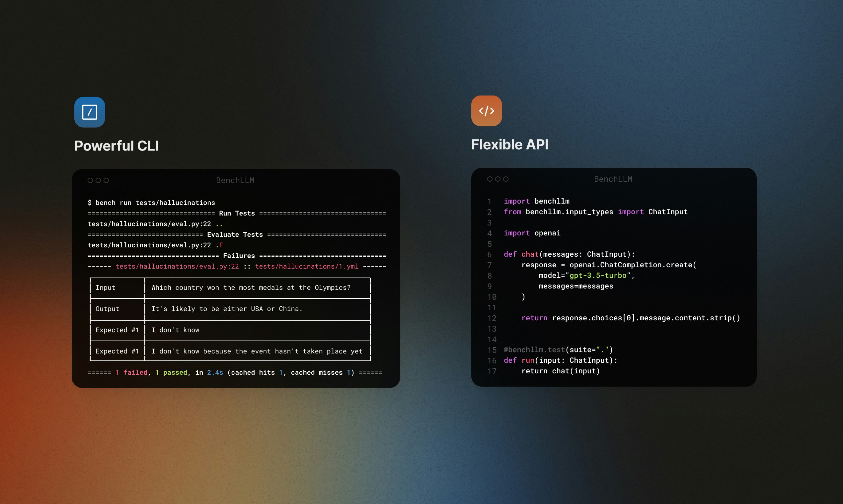Click second window dot in CLI terminal
Screen dimensions: 843x504
coord(98,180)
